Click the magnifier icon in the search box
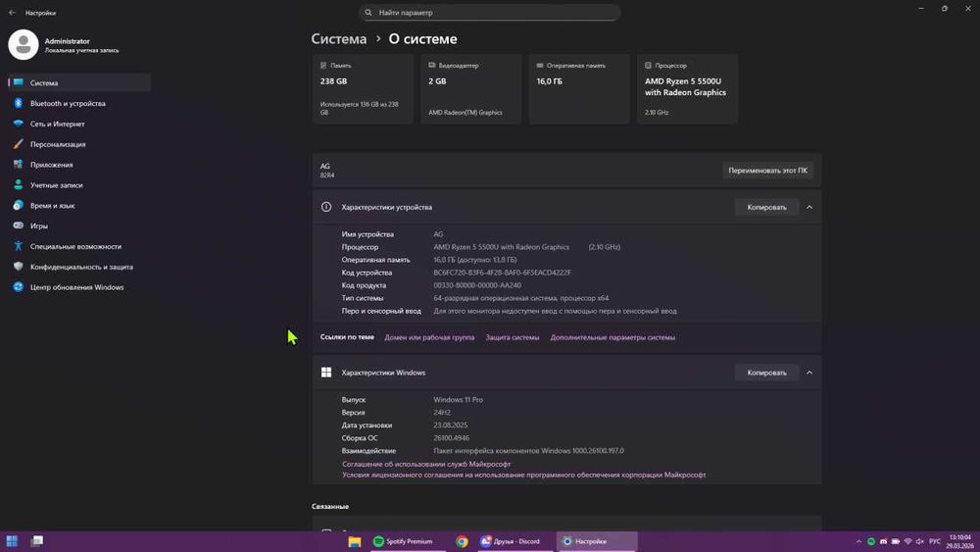 (368, 13)
